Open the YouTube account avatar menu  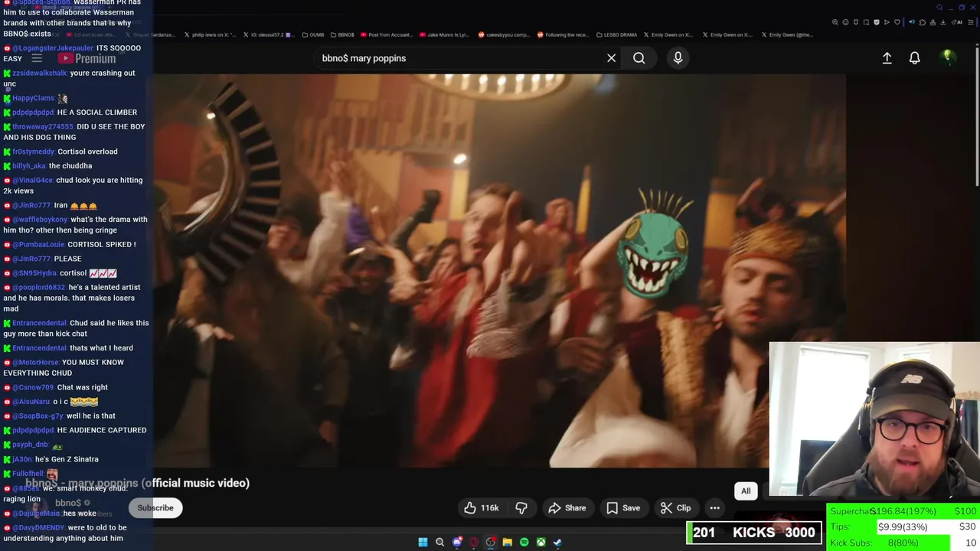[947, 57]
